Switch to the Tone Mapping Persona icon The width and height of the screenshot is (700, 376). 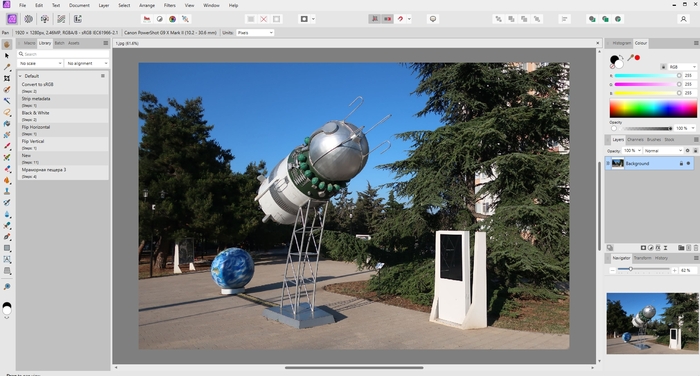(61, 19)
